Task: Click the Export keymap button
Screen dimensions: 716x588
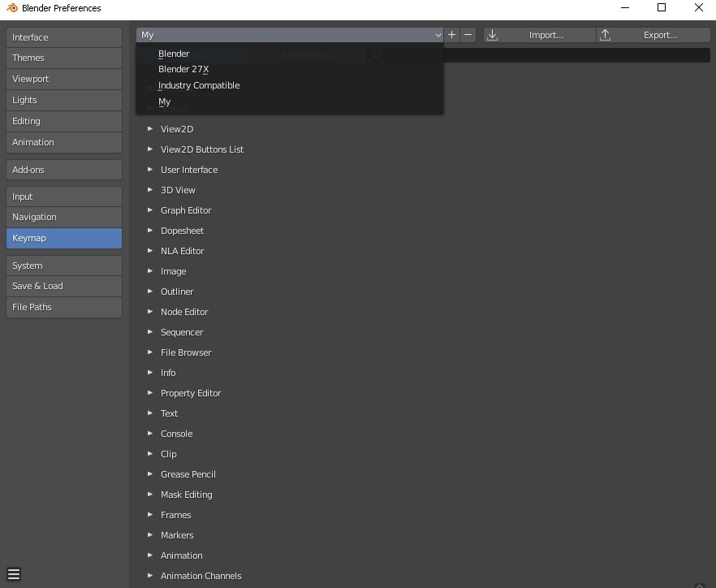Action: point(653,35)
